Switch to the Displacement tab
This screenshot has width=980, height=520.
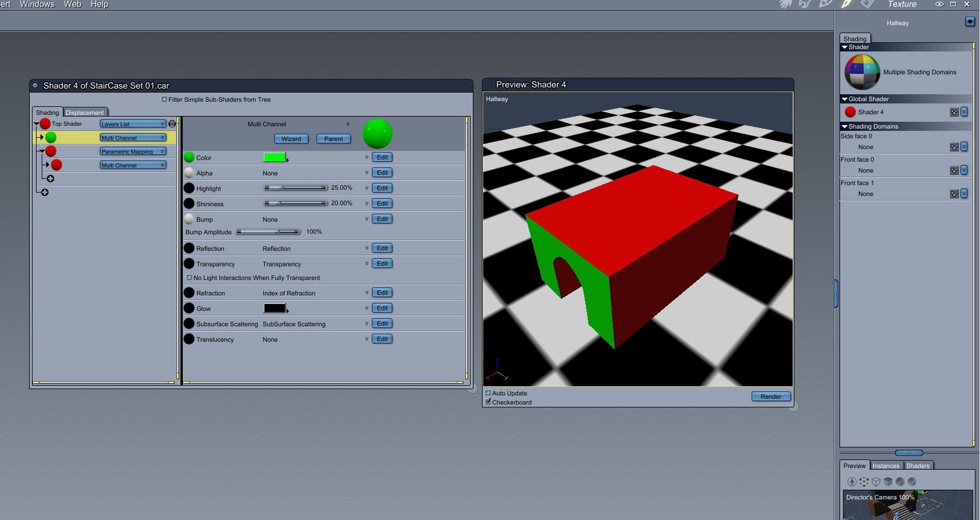pos(85,113)
